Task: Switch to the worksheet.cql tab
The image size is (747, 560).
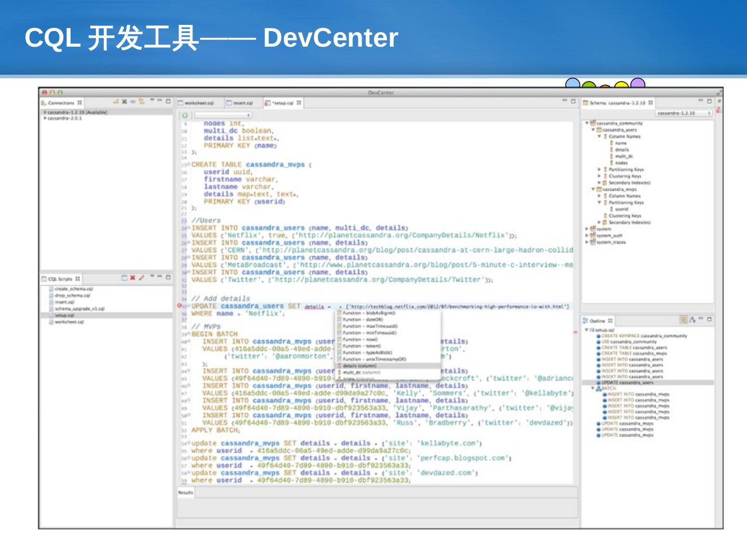Action: pyautogui.click(x=198, y=103)
